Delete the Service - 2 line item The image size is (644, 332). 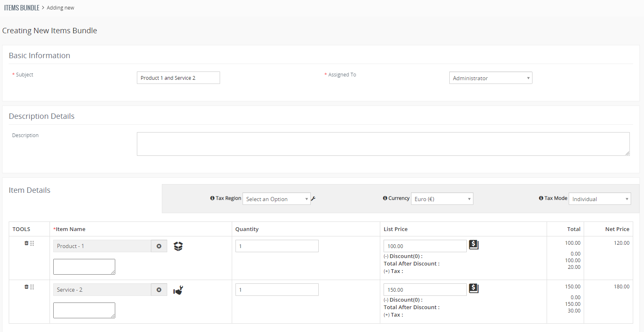coord(27,287)
